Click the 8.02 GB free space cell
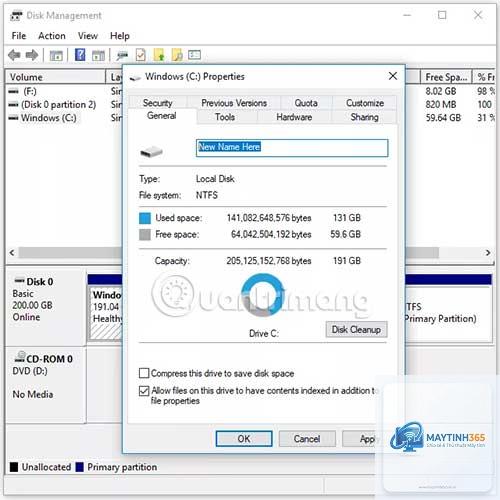Viewport: 500px width, 500px height. 441,91
